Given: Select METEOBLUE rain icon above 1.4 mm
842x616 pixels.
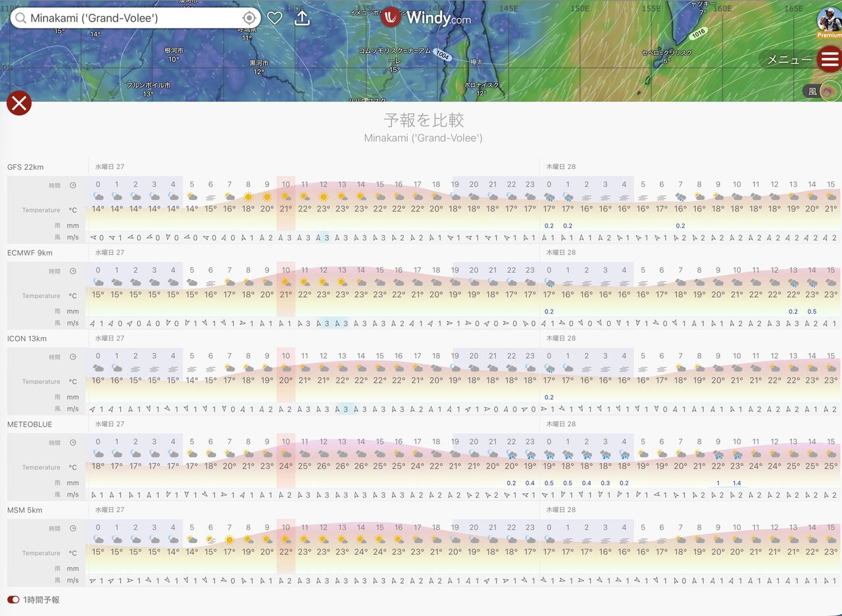Looking at the screenshot, I should [737, 454].
